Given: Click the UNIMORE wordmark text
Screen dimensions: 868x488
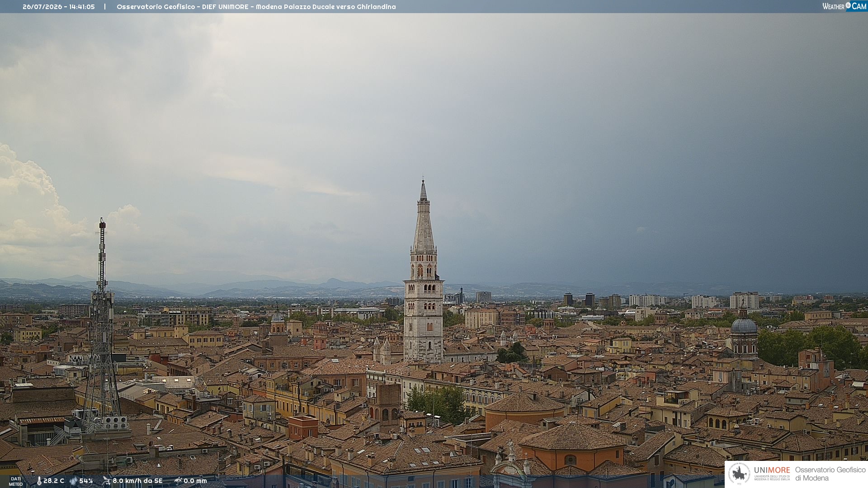Looking at the screenshot, I should coord(772,470).
